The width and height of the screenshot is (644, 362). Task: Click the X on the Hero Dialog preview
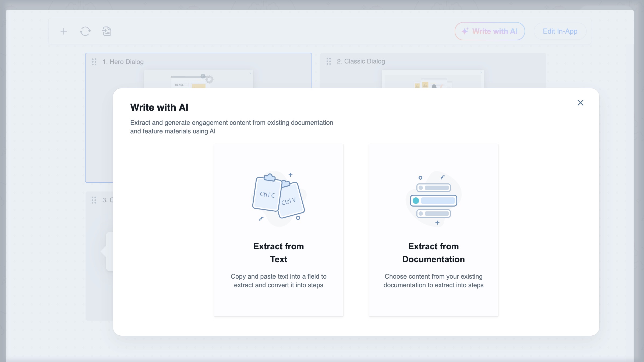[x=250, y=73]
